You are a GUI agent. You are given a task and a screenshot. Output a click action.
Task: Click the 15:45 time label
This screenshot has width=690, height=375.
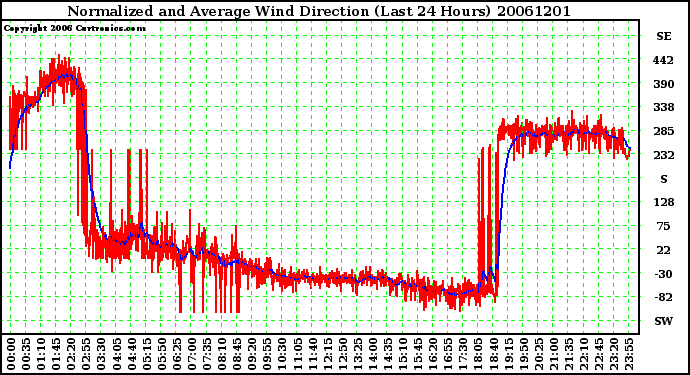click(x=417, y=354)
